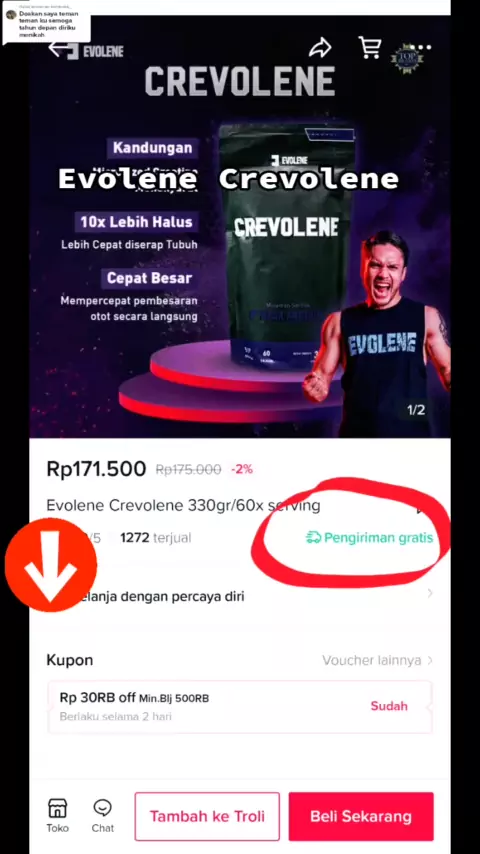
Task: Tap the Pengiriman gratis label
Action: [378, 538]
